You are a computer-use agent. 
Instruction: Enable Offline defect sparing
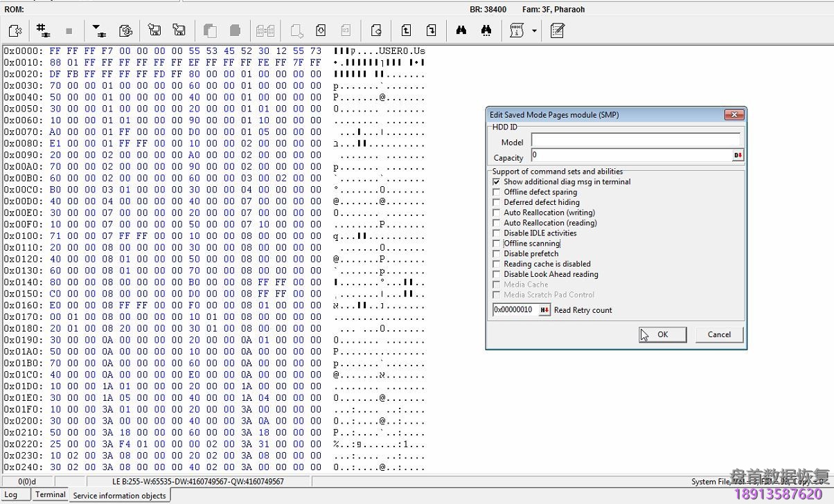[496, 192]
